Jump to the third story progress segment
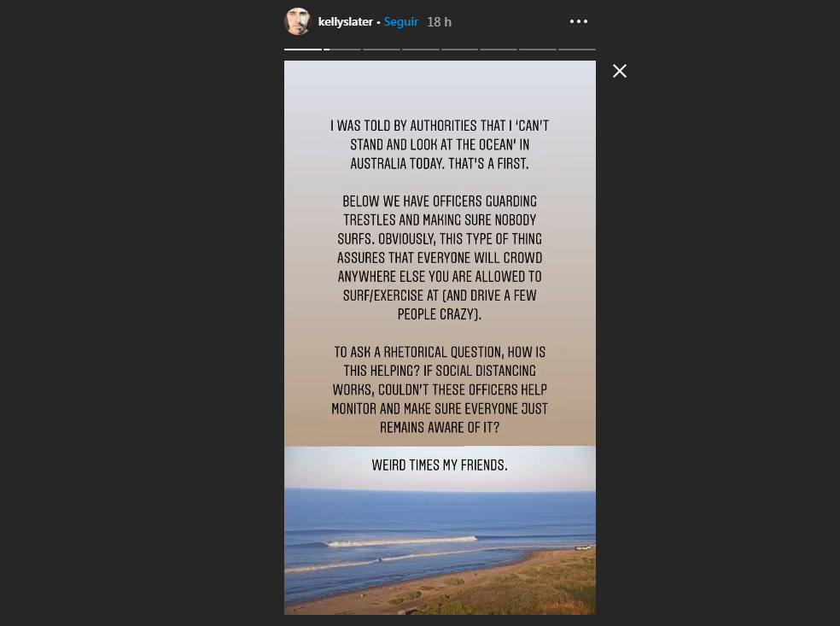This screenshot has width=840, height=626. click(x=382, y=50)
